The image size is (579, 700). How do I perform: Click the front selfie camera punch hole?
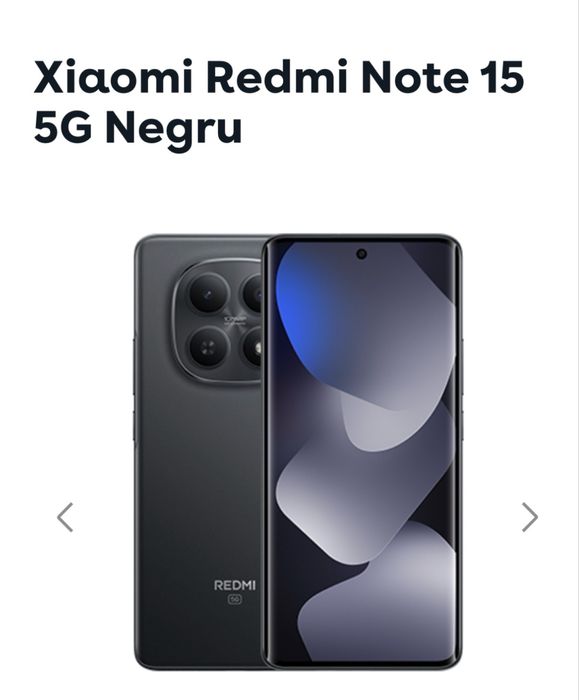[362, 254]
